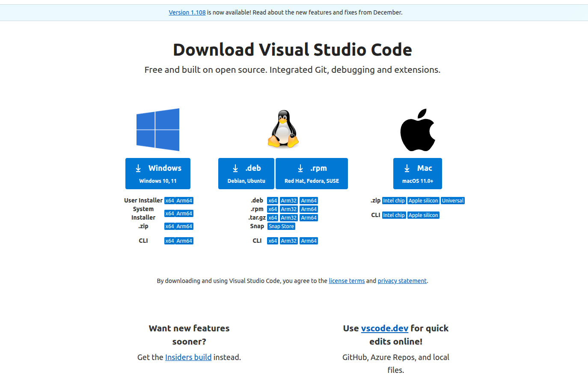588x390 pixels.
Task: Download the Mac Universal .zip
Action: [452, 200]
